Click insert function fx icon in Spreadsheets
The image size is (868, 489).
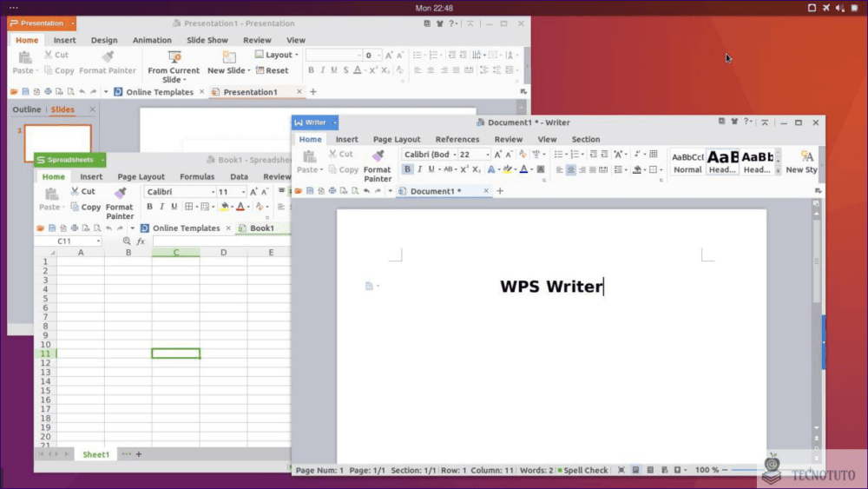[141, 241]
